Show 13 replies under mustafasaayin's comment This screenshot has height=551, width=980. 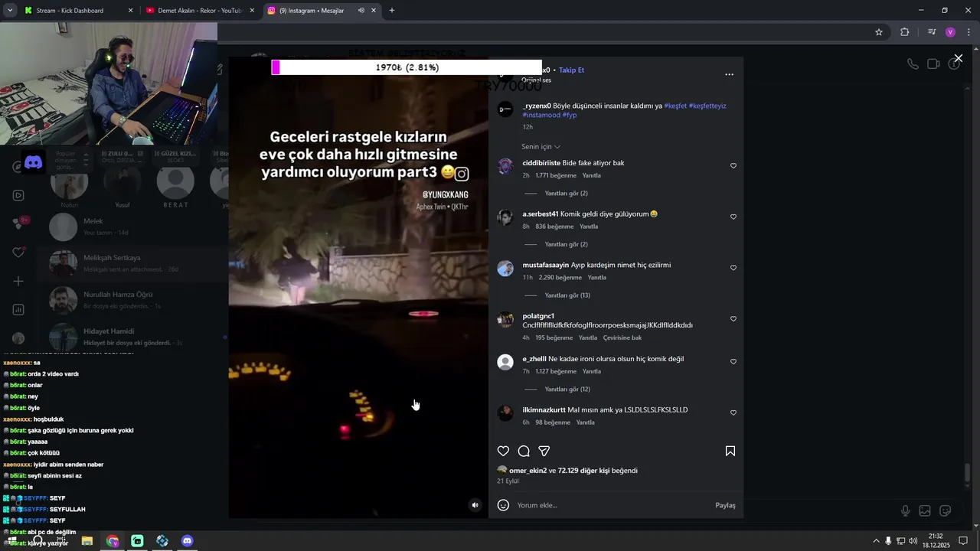coord(567,295)
